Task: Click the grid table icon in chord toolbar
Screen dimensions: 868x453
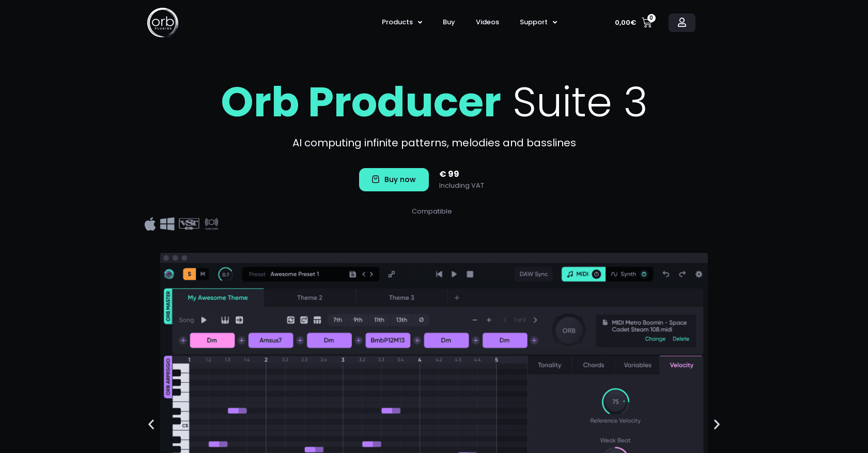Action: click(317, 320)
